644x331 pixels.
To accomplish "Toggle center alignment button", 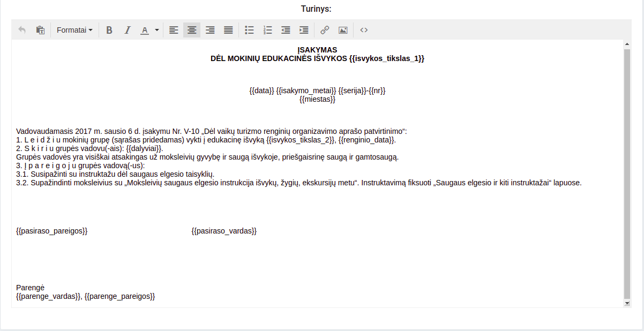I will (x=192, y=30).
